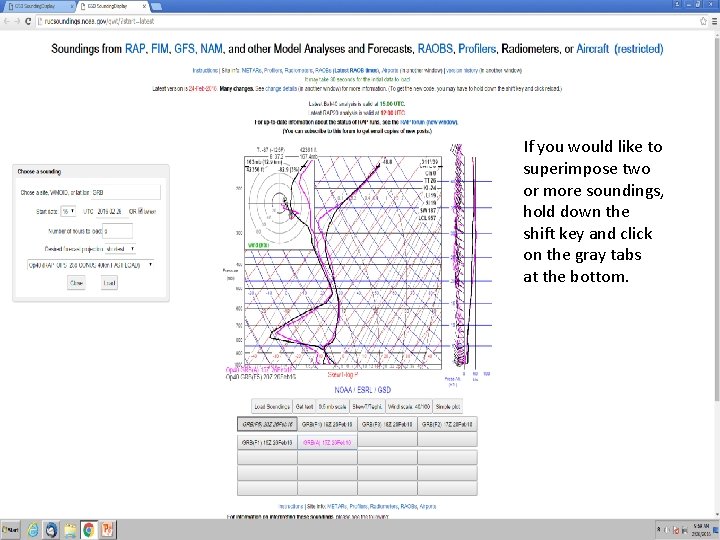The image size is (720, 540).
Task: Toggle the 0.5 mb scale button
Action: pos(332,406)
